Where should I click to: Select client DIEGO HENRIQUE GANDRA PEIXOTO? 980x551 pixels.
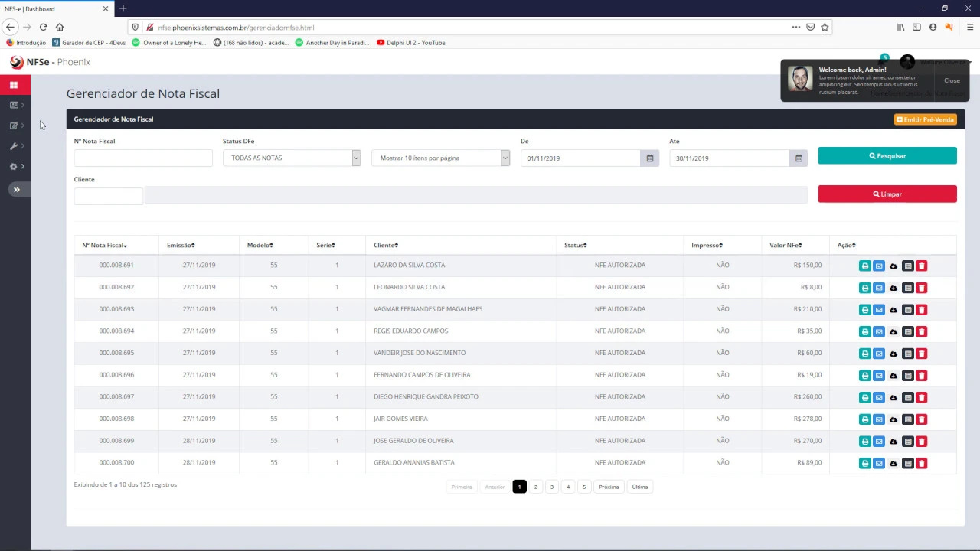426,396
